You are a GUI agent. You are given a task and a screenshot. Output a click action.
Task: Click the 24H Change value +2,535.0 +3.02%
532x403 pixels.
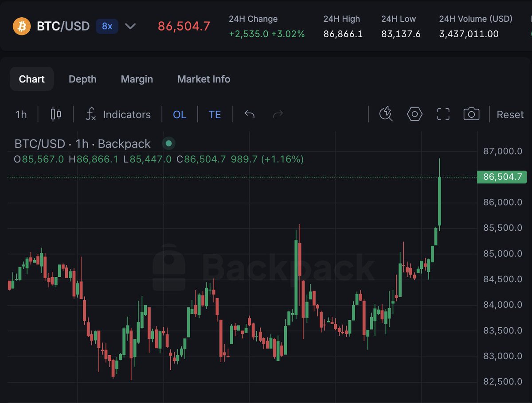[267, 34]
